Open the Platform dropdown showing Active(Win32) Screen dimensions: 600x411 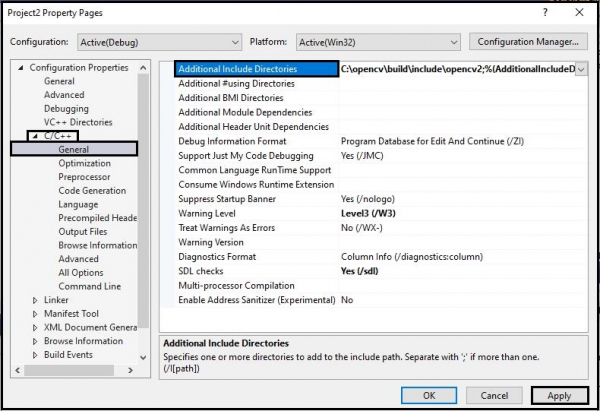pyautogui.click(x=378, y=42)
